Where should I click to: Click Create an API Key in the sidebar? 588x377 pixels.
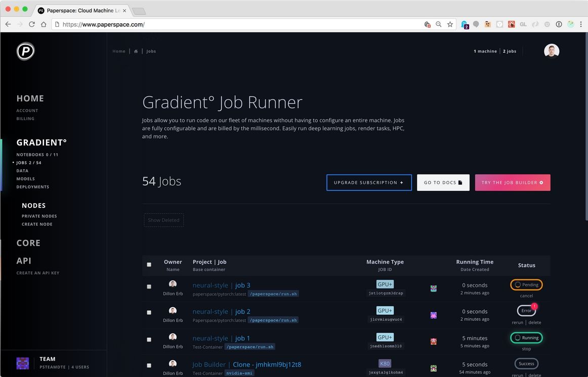(38, 273)
